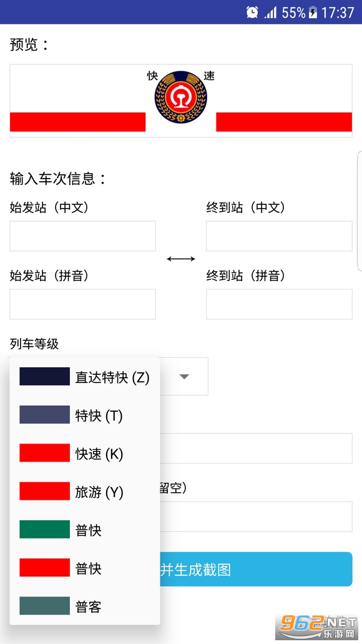Tap the signal strength icon

pos(270,12)
